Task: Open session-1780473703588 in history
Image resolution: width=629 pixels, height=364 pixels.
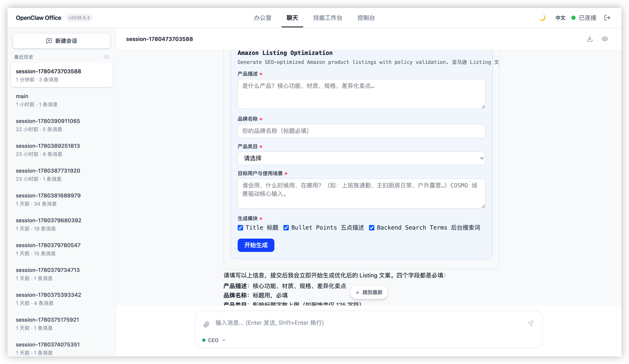Action: [61, 75]
